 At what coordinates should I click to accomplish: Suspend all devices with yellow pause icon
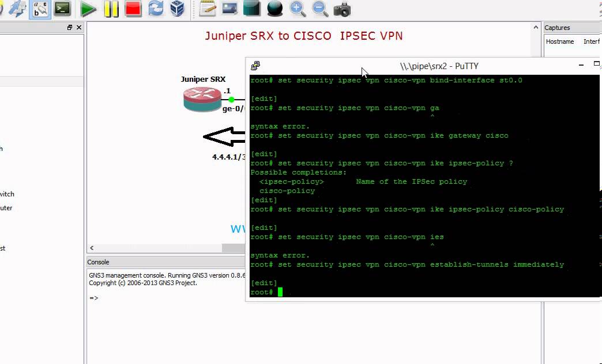pyautogui.click(x=111, y=9)
